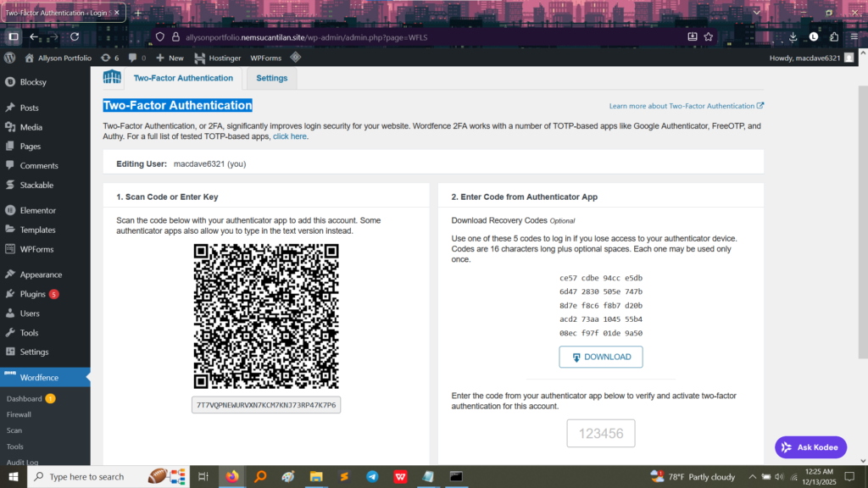Screen dimensions: 868x488
Task: Open the comments bubble in the admin bar
Action: tap(137, 58)
